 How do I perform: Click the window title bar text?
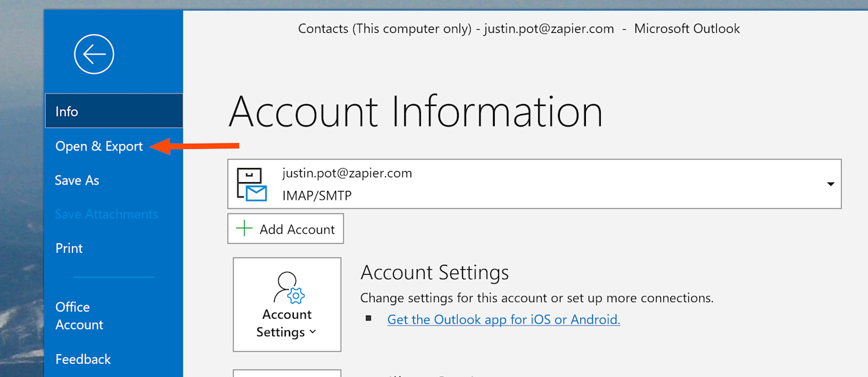point(519,29)
